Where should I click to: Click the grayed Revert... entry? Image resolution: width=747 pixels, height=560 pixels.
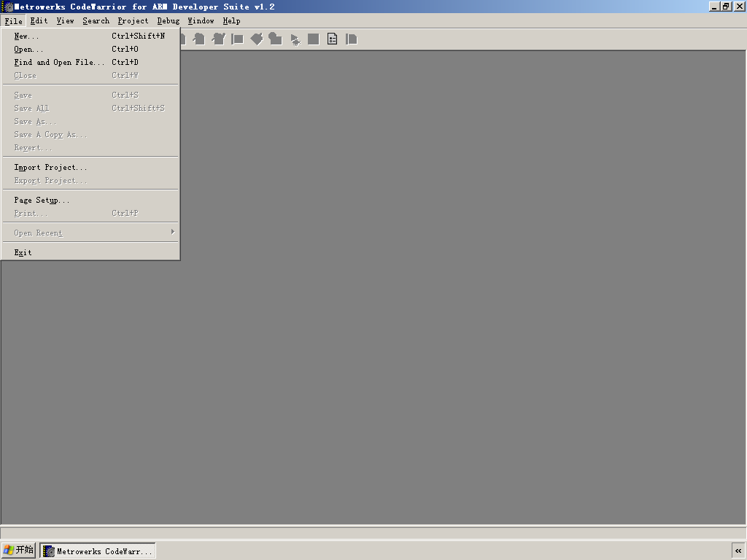[x=90, y=147]
